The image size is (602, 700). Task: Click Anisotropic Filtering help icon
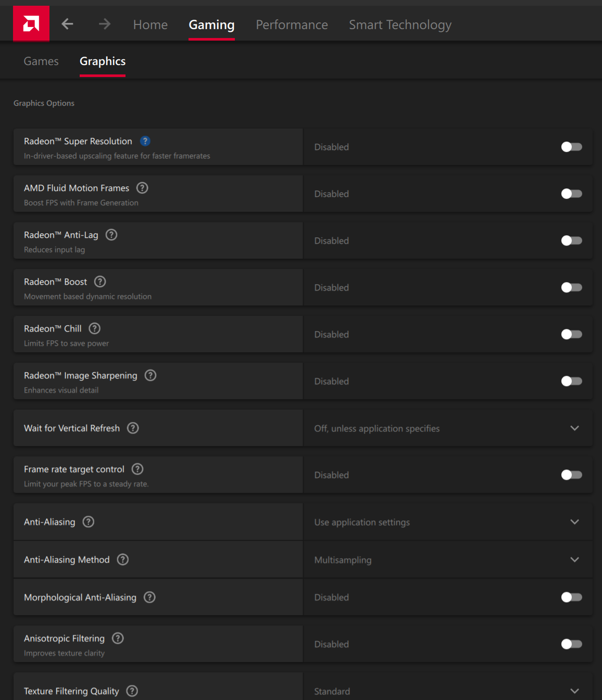118,638
